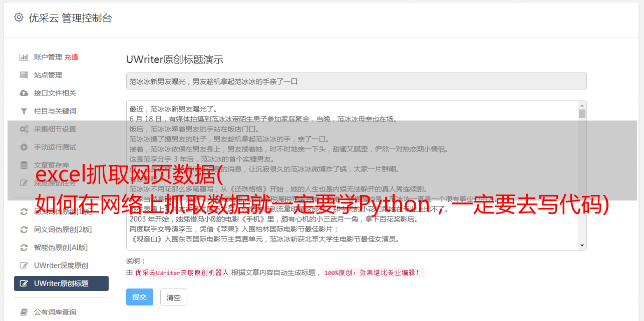Image resolution: width=644 pixels, height=321 pixels.
Task: Click the gears icon for 采集细节设置
Action: coord(24,129)
